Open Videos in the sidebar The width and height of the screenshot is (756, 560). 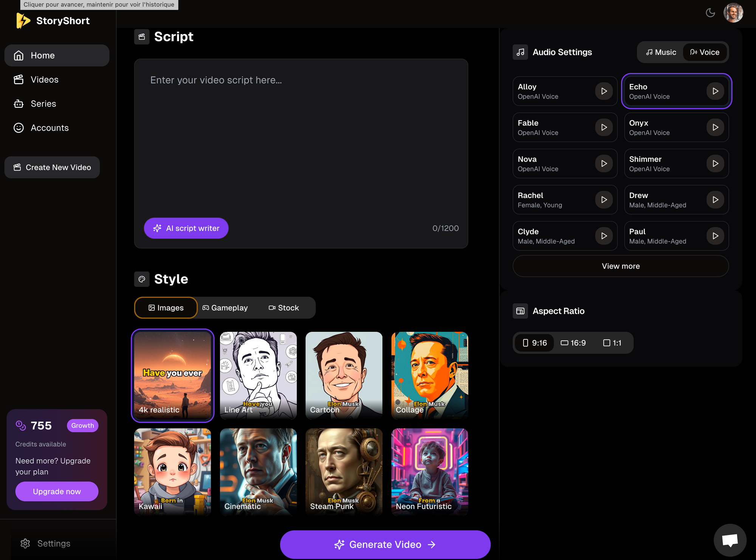click(x=44, y=80)
